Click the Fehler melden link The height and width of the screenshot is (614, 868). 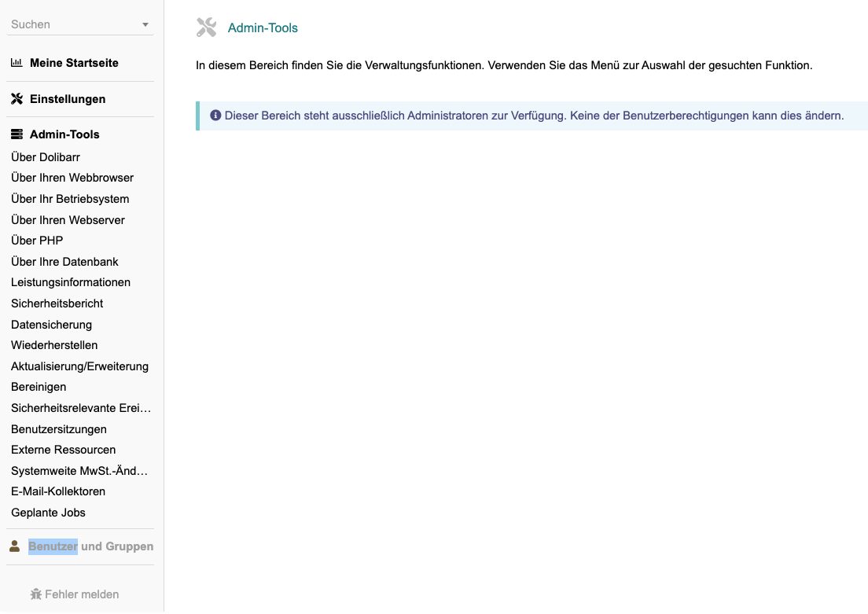(x=82, y=594)
